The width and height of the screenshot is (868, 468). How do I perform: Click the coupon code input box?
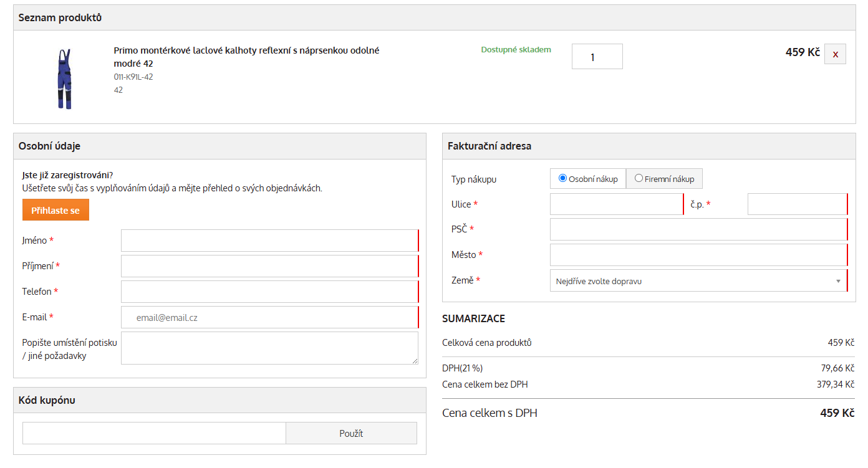[x=154, y=433]
